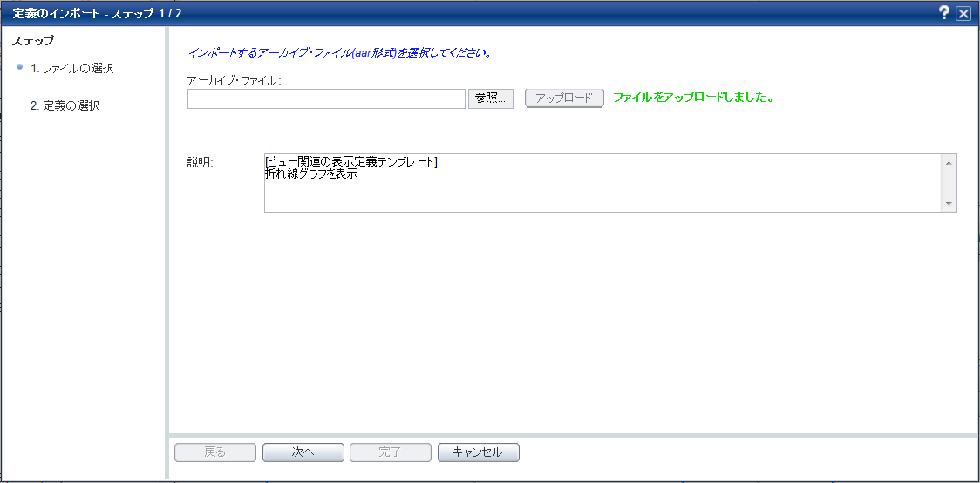The height and width of the screenshot is (483, 980).
Task: Click the 説明: label
Action: point(201,162)
